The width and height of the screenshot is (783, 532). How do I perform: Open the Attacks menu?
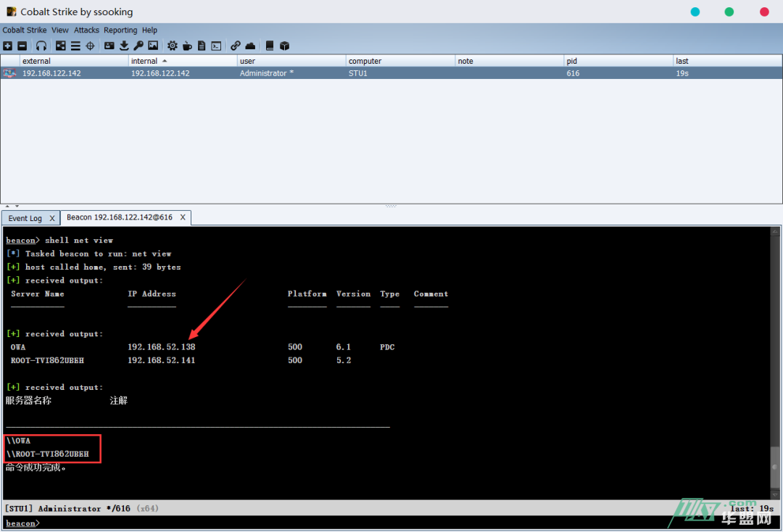coord(86,30)
